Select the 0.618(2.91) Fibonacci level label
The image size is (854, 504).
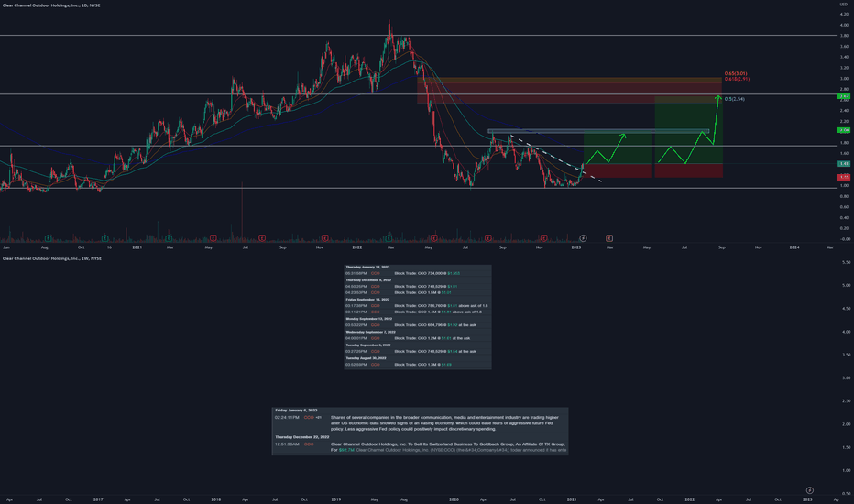tap(737, 79)
